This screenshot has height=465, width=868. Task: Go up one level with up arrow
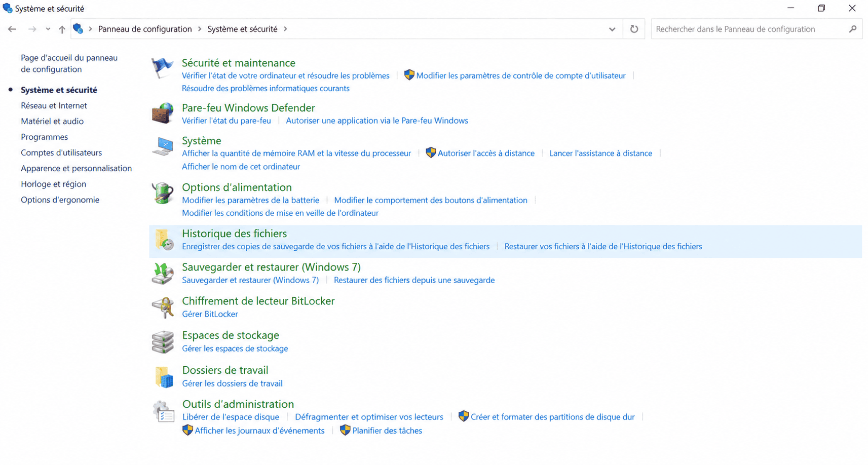62,29
